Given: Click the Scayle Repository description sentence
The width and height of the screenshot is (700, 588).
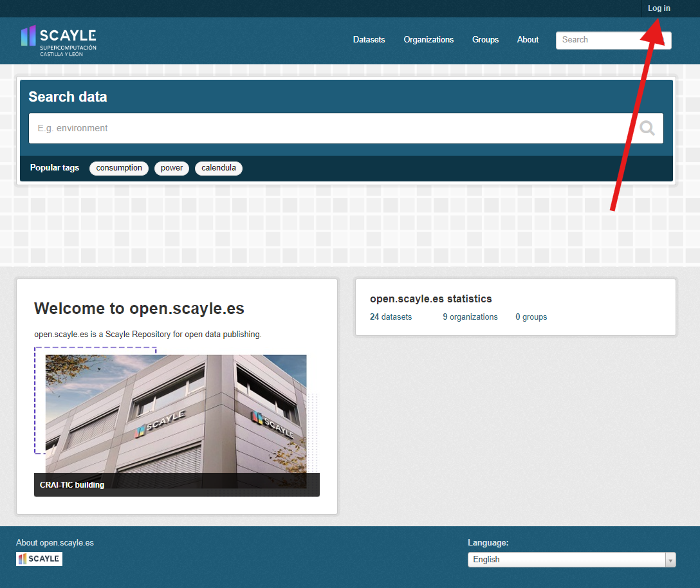Looking at the screenshot, I should click(148, 335).
